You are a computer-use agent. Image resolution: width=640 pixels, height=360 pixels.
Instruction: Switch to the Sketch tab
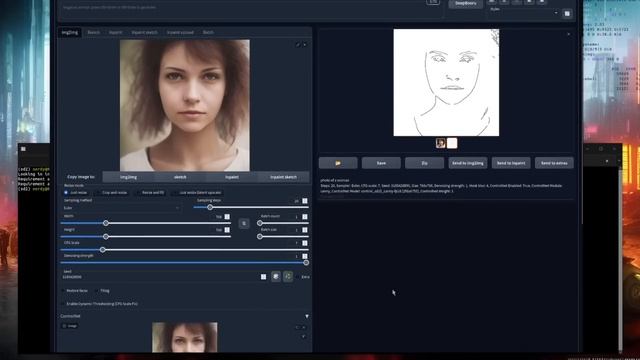coord(93,32)
